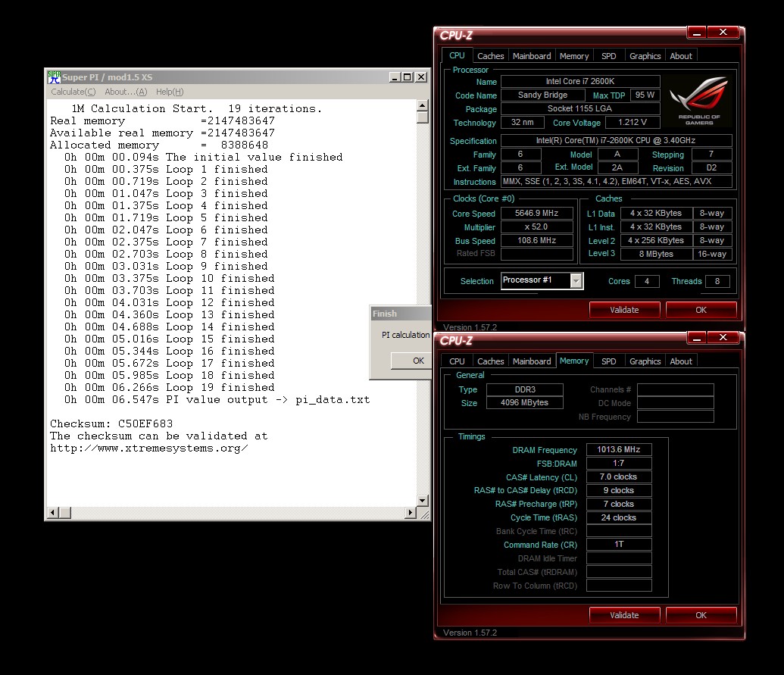
Task: Minimize the upper CPU-Z window
Action: click(696, 33)
